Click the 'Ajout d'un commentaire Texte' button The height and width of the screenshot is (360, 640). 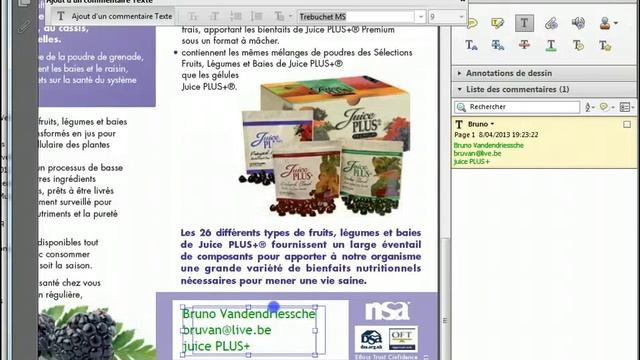pos(114,16)
